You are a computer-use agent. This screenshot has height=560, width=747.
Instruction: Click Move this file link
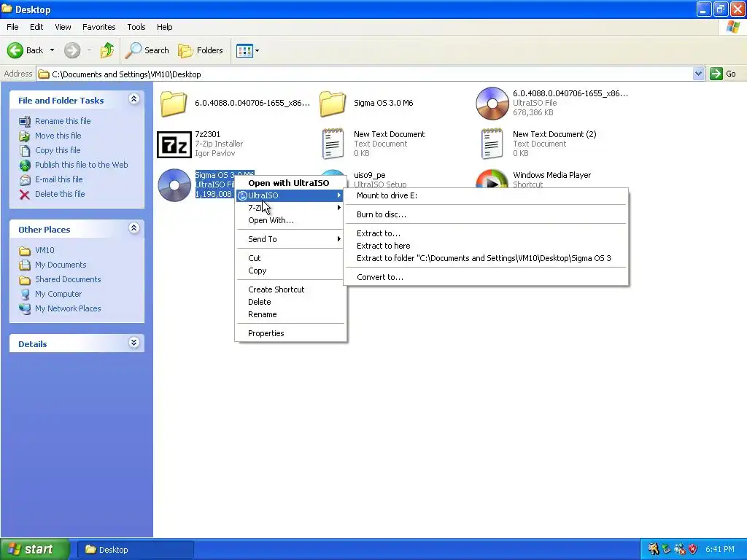coord(58,136)
